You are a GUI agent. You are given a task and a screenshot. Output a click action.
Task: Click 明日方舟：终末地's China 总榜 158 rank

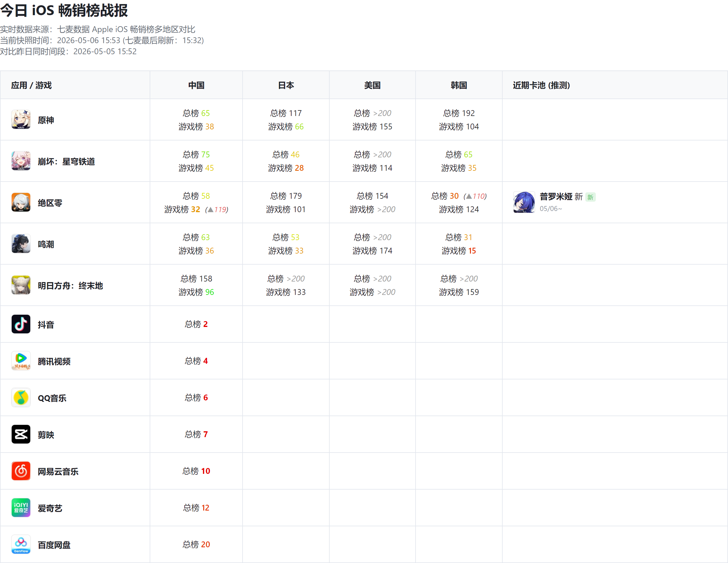pyautogui.click(x=196, y=279)
